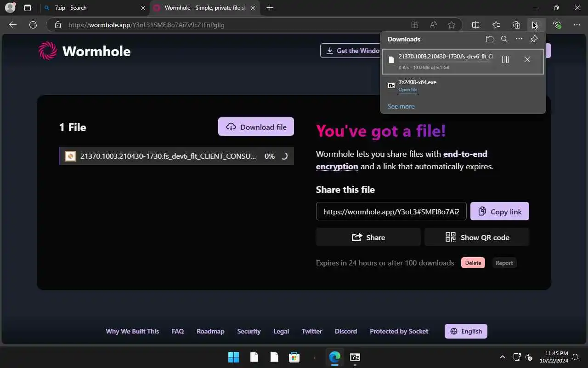
Task: Close the 7zip - Search tab
Action: [143, 8]
